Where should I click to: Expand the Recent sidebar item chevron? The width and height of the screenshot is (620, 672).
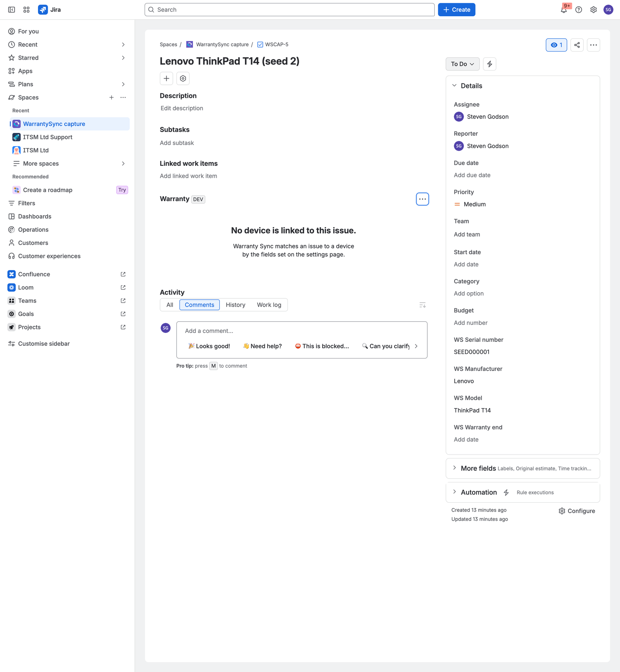[123, 45]
